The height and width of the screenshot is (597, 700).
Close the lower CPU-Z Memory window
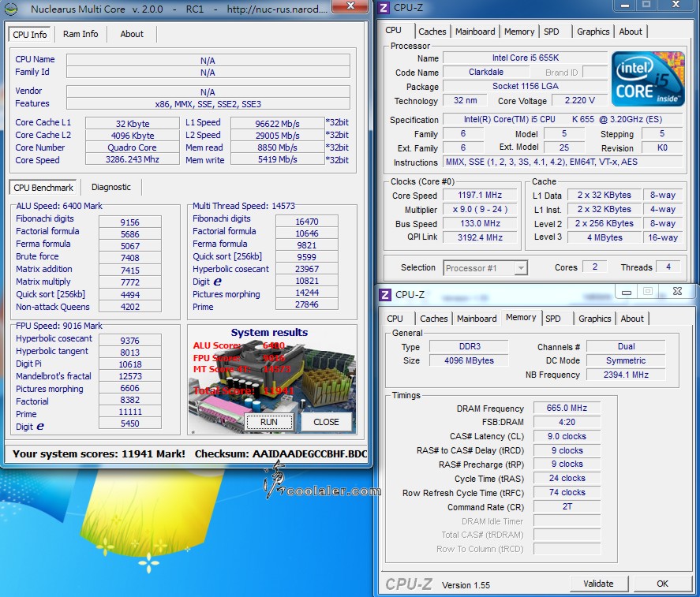coord(677,291)
